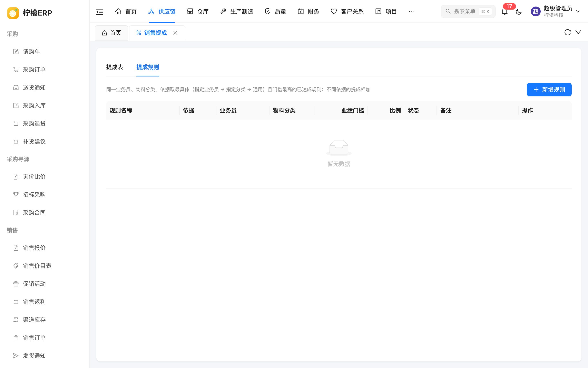Image resolution: width=588 pixels, height=368 pixels.
Task: Go to 招标采购 sidebar item
Action: point(45,195)
